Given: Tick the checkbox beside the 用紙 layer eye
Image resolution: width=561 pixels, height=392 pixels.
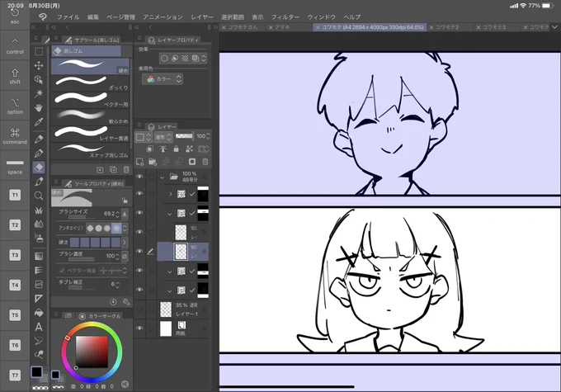Looking at the screenshot, I should tap(152, 328).
